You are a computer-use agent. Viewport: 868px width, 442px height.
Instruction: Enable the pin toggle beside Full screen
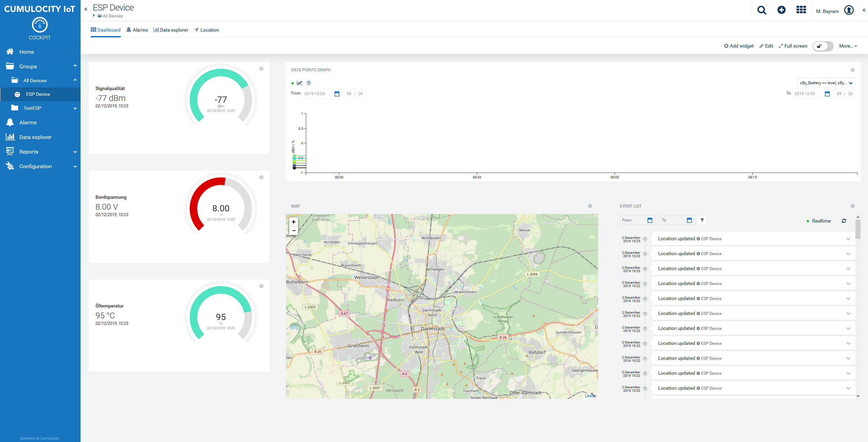coord(823,46)
